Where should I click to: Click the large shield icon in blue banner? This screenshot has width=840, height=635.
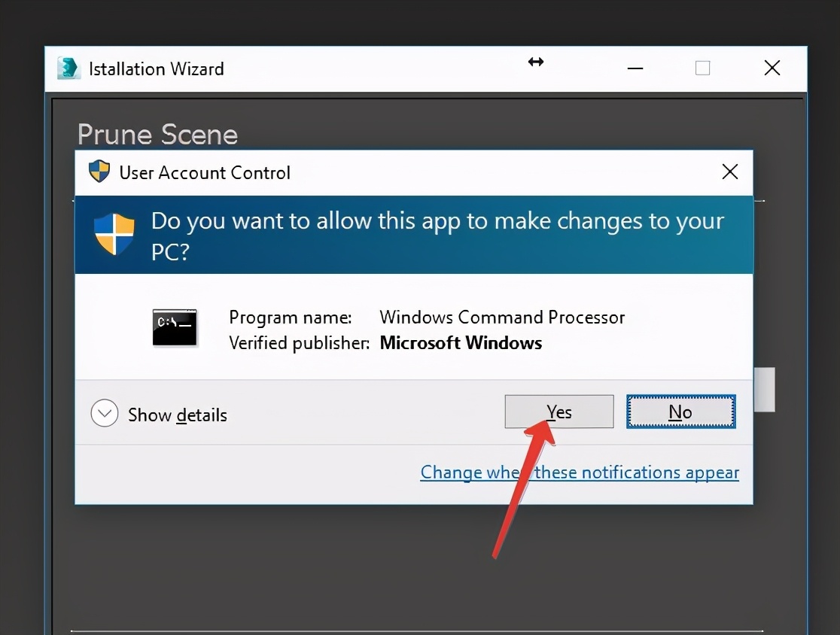click(114, 234)
